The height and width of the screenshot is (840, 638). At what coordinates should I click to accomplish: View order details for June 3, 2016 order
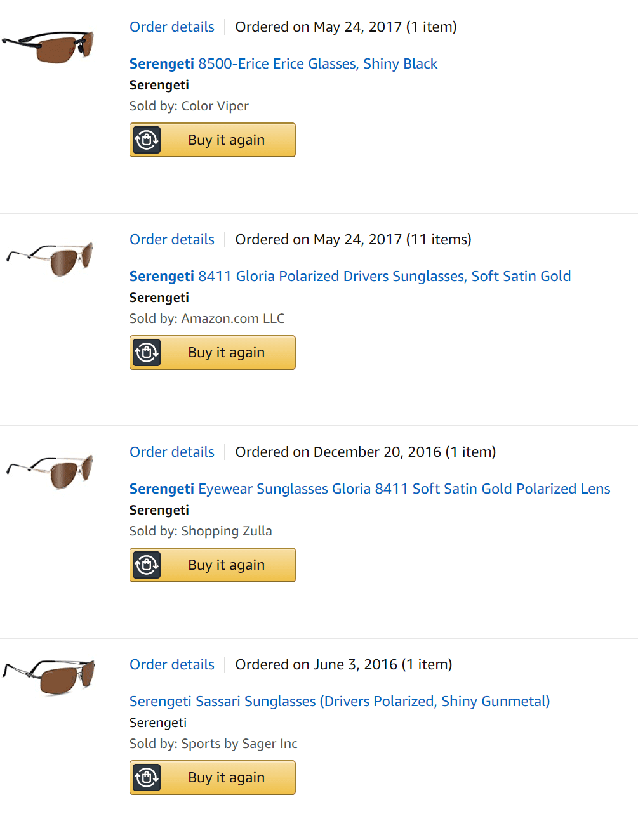172,665
